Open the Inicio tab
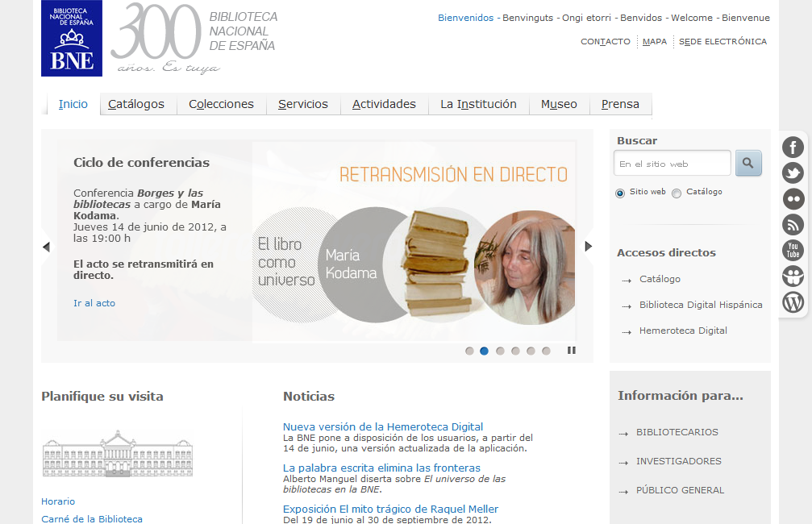The height and width of the screenshot is (524, 812). (x=73, y=104)
